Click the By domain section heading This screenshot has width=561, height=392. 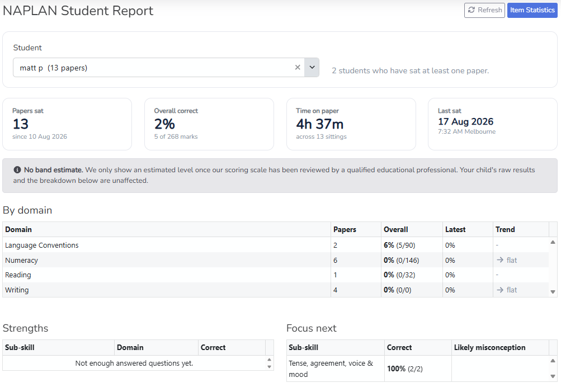(x=27, y=210)
